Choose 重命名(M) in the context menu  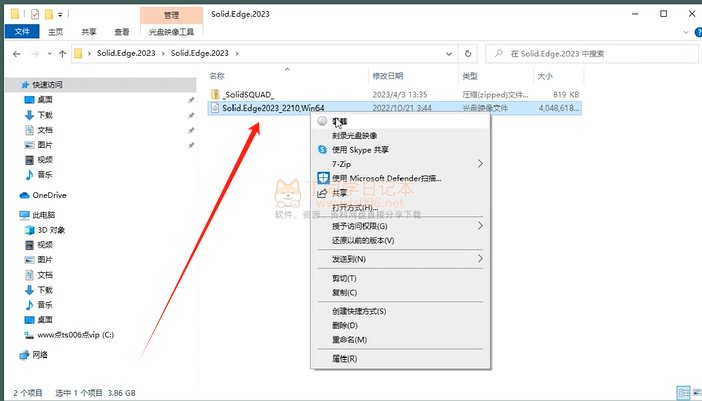coord(401,340)
